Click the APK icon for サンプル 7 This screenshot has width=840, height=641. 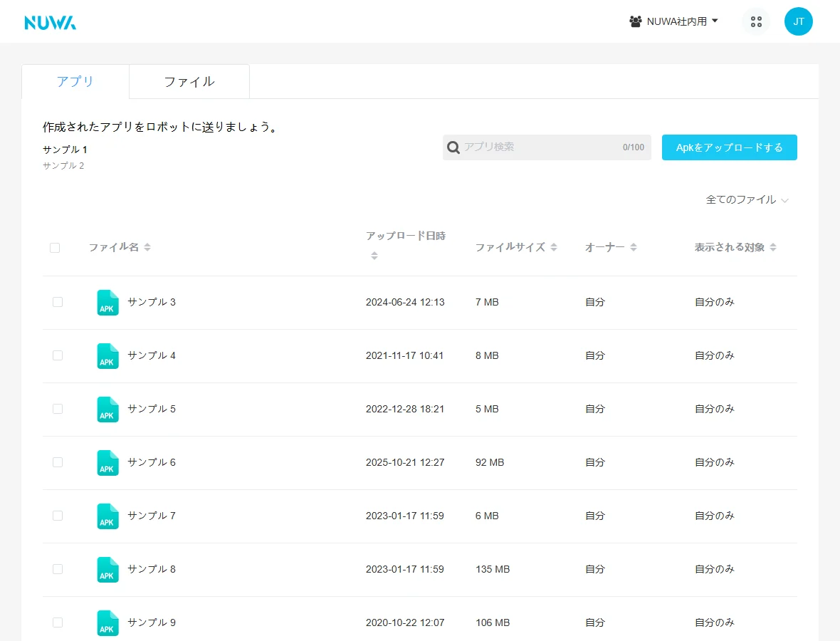coord(107,516)
